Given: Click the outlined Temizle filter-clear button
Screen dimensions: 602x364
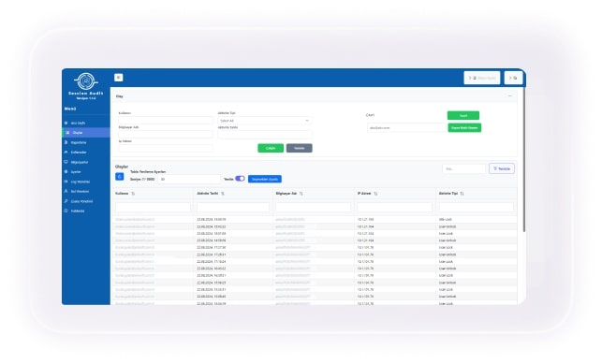Looking at the screenshot, I should 502,168.
